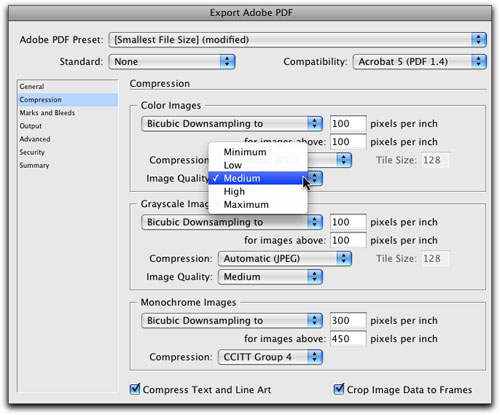Screen dimensions: 500x415
Task: Go to the Advanced section
Action: click(68, 139)
